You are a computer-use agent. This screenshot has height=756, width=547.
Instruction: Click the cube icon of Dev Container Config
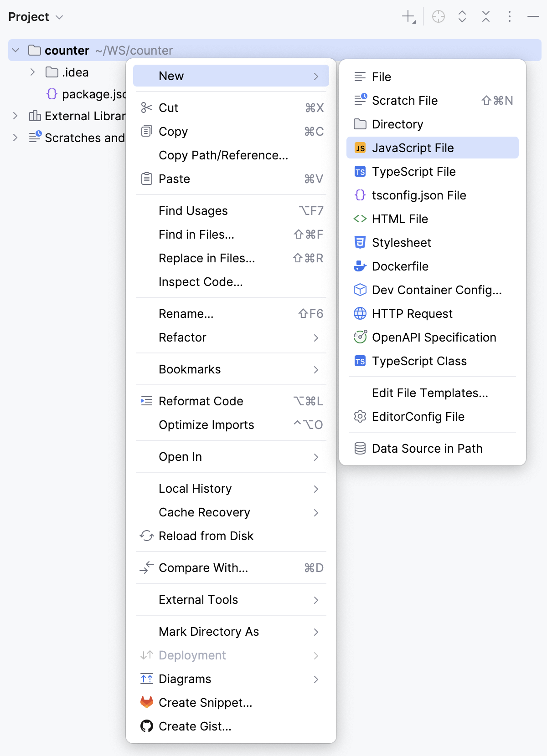(360, 290)
